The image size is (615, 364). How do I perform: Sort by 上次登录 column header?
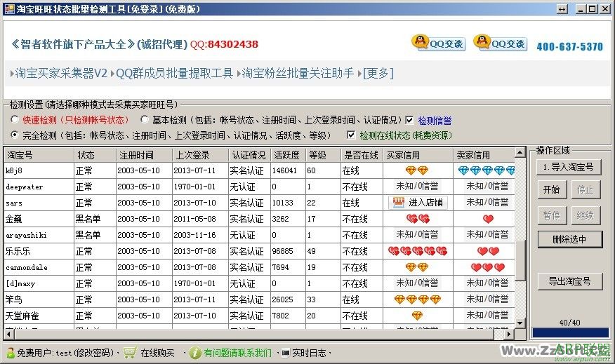click(x=200, y=155)
